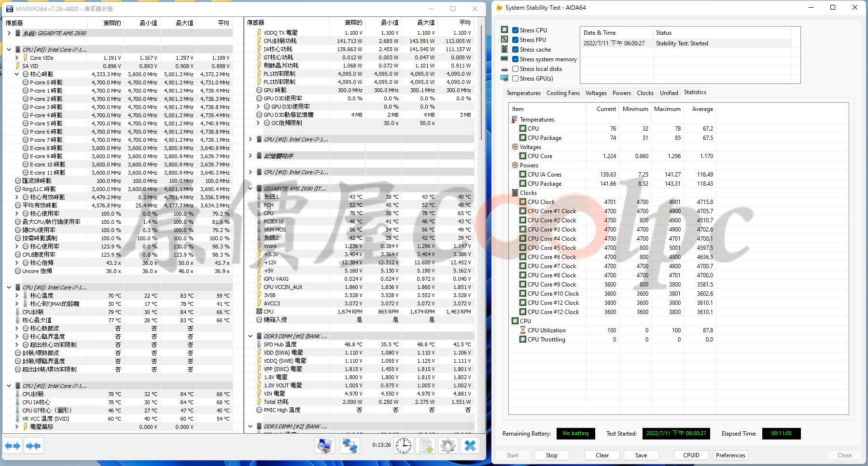Start logging with the document-plus icon
Viewport: 868px width, 466px height.
(x=426, y=446)
